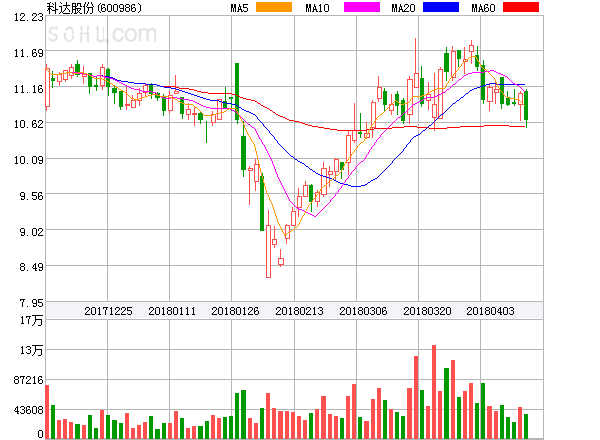The width and height of the screenshot is (600, 440).
Task: Click the 20180320 date label
Action: point(427,311)
